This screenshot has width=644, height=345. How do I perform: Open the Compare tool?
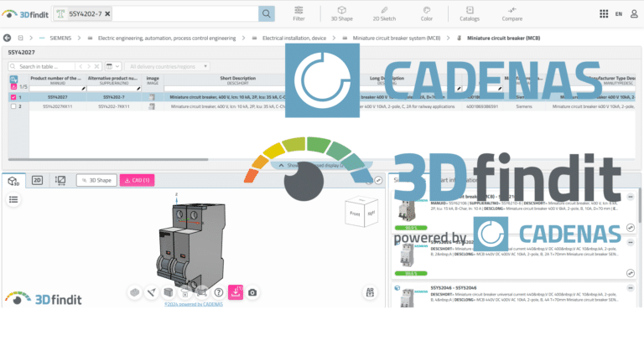pyautogui.click(x=512, y=13)
